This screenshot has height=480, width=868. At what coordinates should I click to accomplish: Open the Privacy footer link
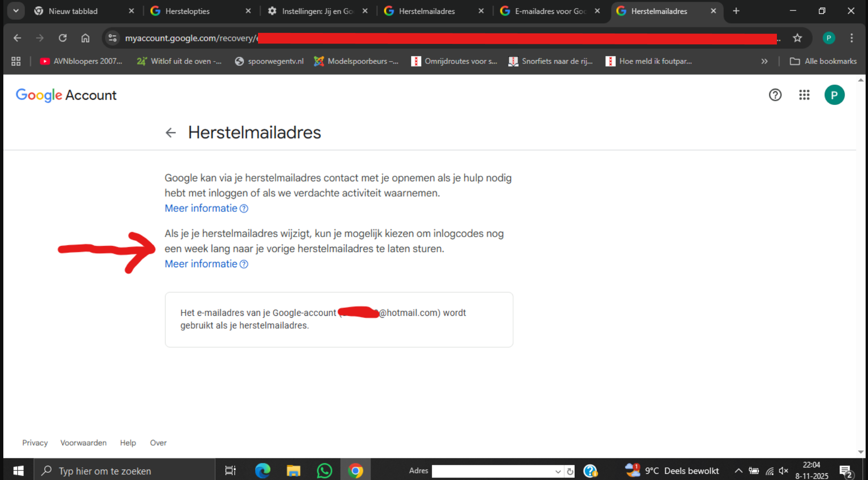click(35, 443)
